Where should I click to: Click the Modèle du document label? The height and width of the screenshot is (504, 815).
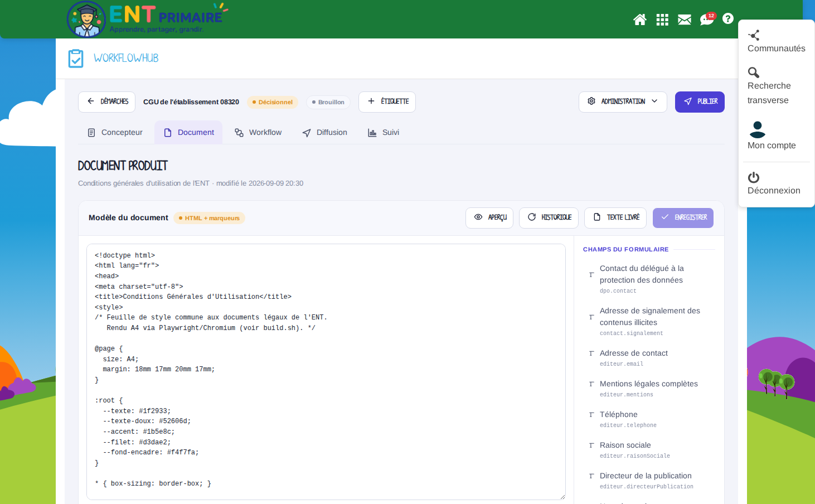click(x=128, y=218)
